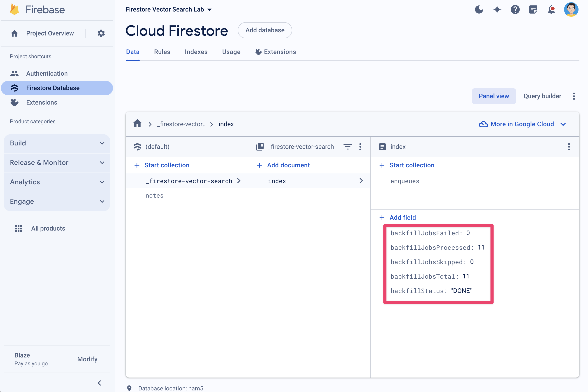The height and width of the screenshot is (392, 588).
Task: Click Add database button
Action: 265,30
